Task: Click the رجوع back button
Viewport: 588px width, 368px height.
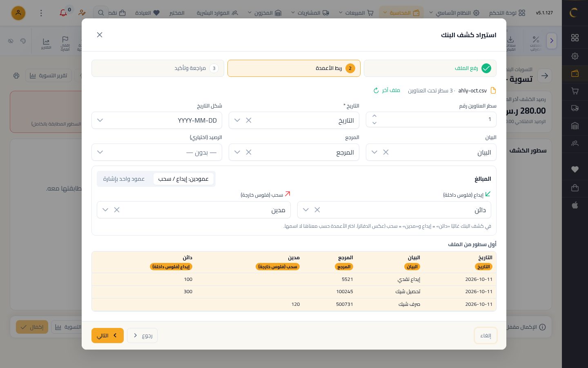Action: pyautogui.click(x=143, y=336)
